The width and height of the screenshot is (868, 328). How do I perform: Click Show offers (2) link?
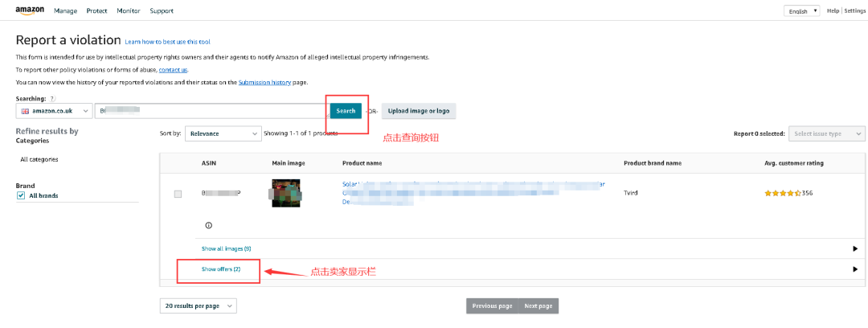[221, 269]
